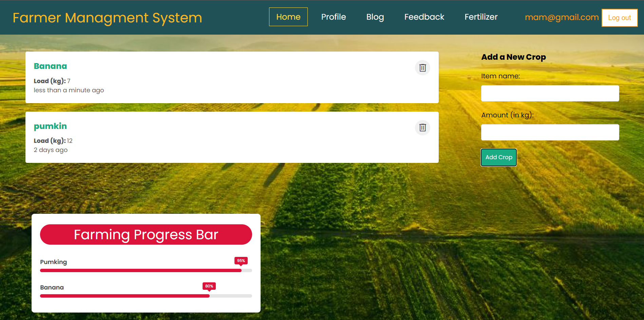Click the 'Item name:' label

coord(500,76)
